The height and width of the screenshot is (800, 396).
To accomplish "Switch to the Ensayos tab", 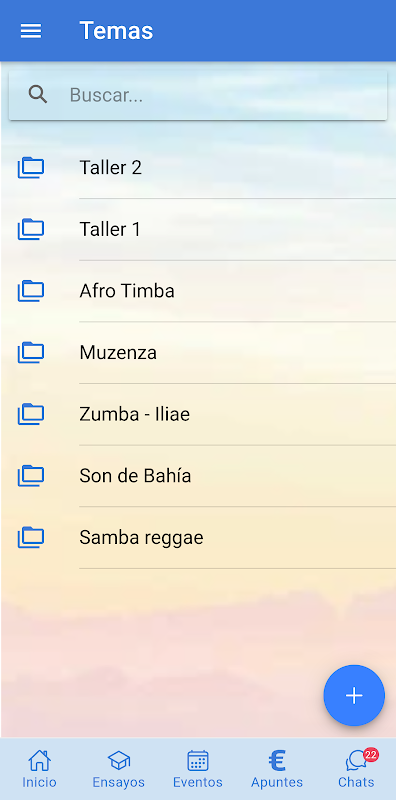I will click(x=118, y=769).
